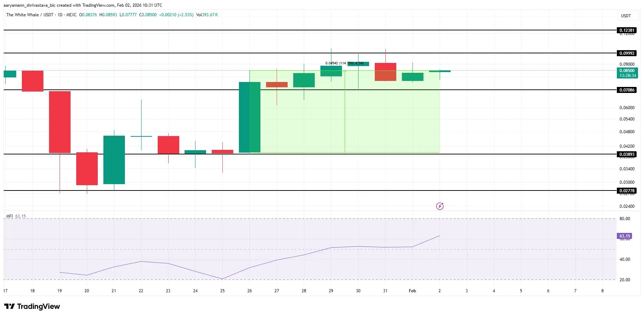Screen dimensions: 644x317
Task: Click the 25 date on the time axis
Action: coord(222,291)
